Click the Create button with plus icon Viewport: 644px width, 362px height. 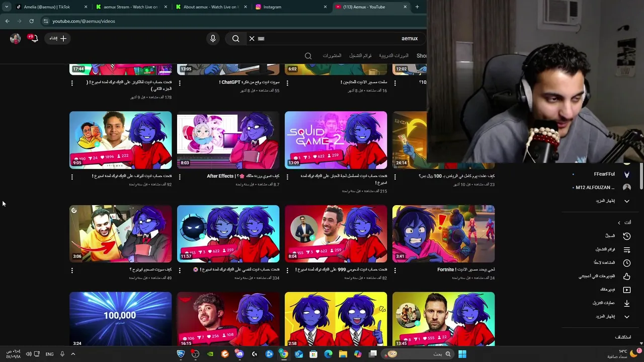point(58,38)
